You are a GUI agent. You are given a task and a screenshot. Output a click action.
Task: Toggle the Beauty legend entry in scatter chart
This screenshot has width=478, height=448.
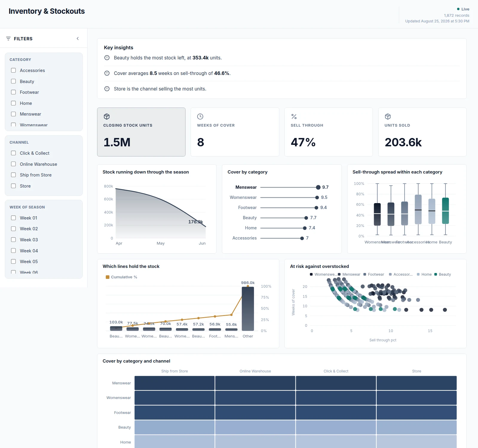click(x=442, y=274)
